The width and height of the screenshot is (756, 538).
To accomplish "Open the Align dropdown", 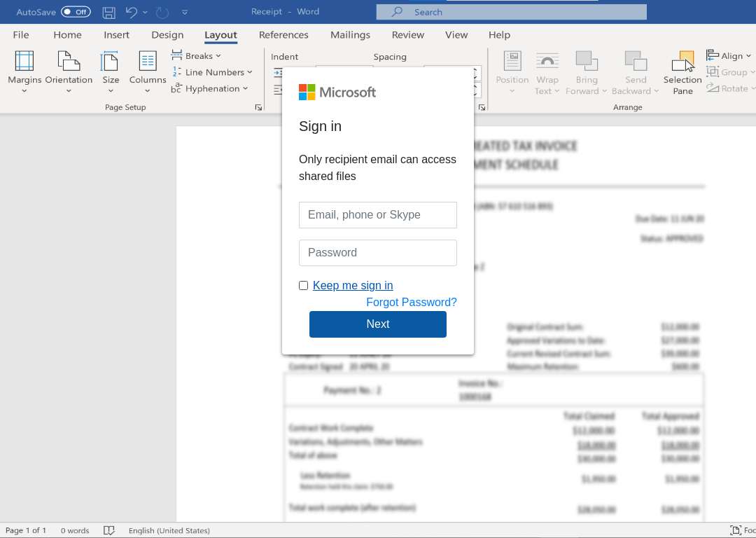I will [729, 56].
